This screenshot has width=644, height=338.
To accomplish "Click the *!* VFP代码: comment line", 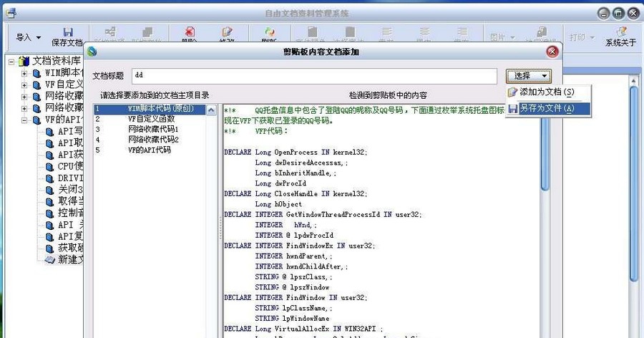I will pyautogui.click(x=256, y=131).
